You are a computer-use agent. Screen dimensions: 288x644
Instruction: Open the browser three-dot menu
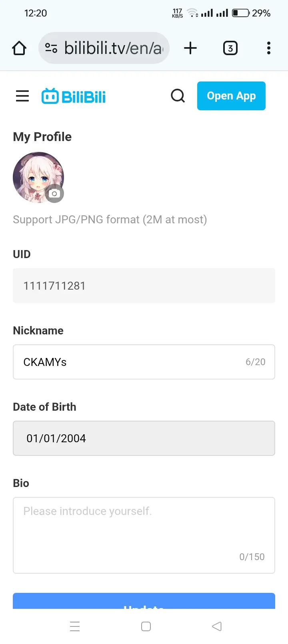tap(268, 48)
